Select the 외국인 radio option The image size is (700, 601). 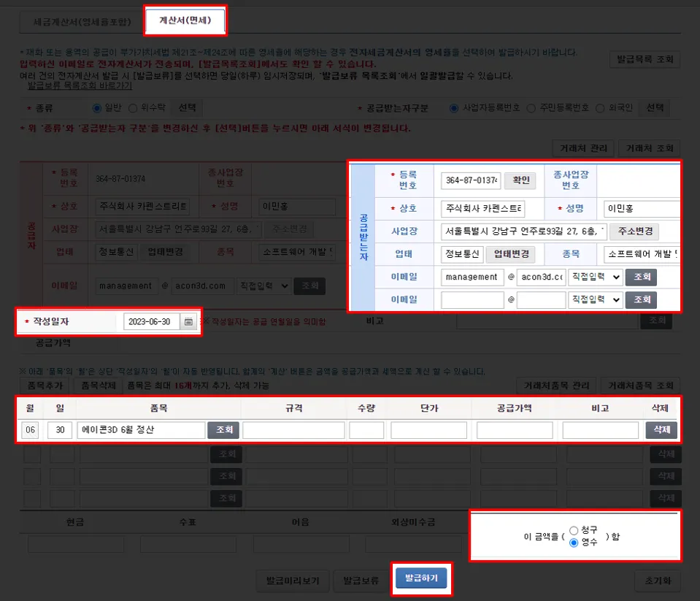point(600,108)
